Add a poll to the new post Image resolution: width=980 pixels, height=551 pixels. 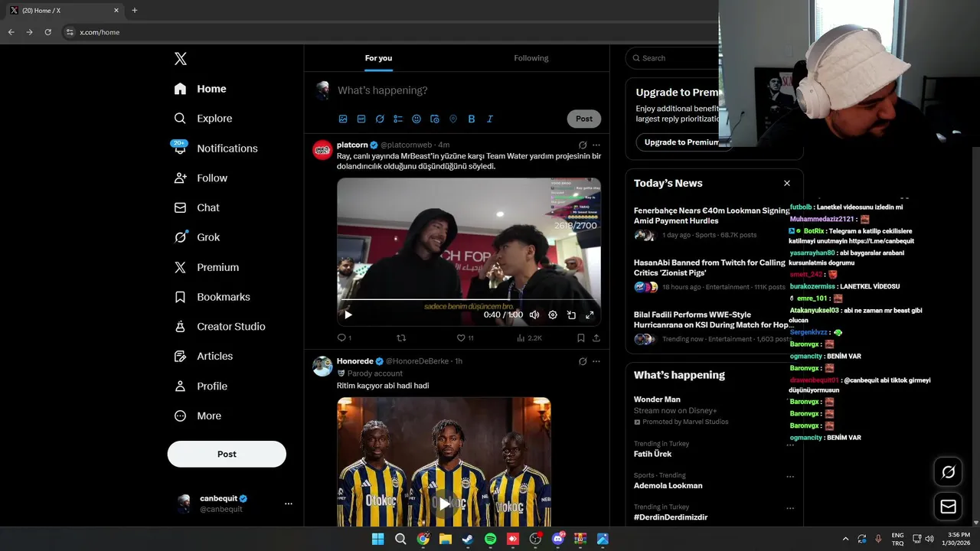click(398, 119)
